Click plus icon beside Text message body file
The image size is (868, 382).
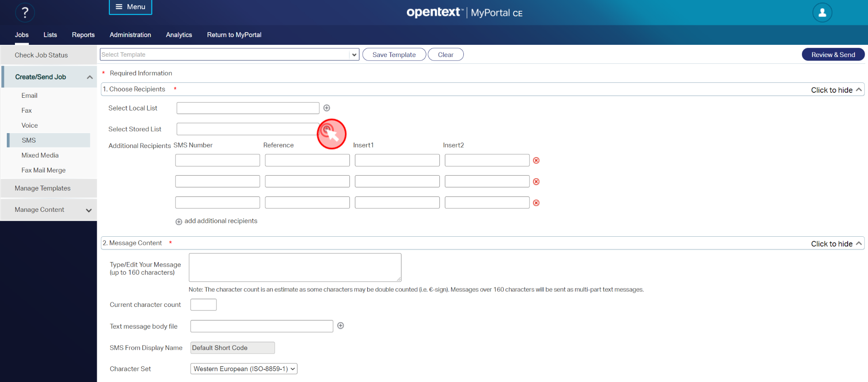[x=341, y=326]
